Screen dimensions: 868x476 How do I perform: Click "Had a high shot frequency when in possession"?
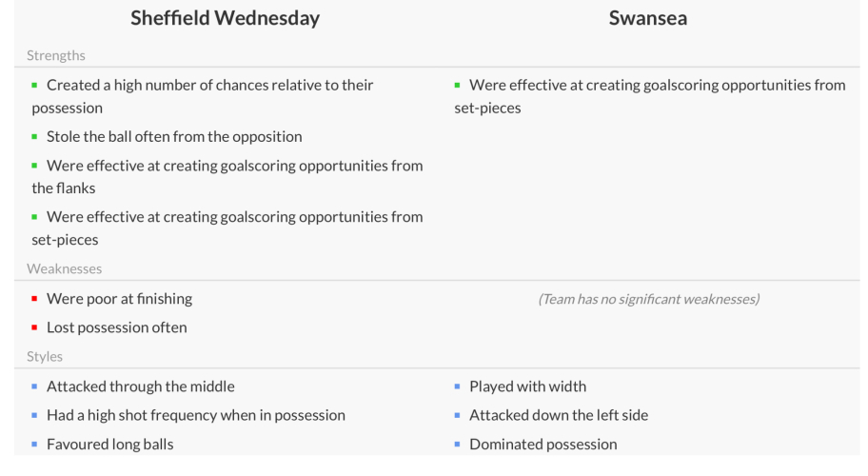click(x=195, y=415)
